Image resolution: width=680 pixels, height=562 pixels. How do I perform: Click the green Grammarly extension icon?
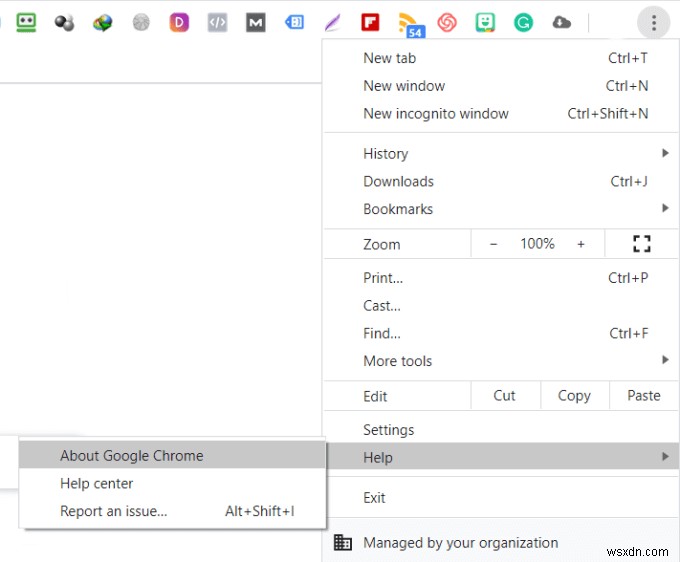point(523,23)
